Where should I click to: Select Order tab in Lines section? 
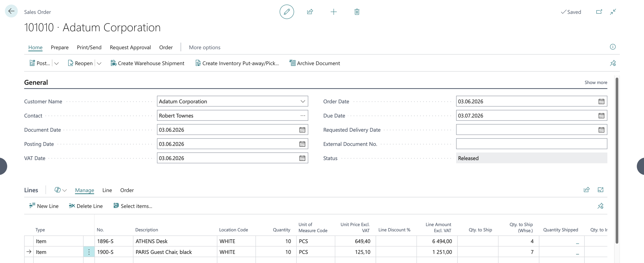point(127,190)
